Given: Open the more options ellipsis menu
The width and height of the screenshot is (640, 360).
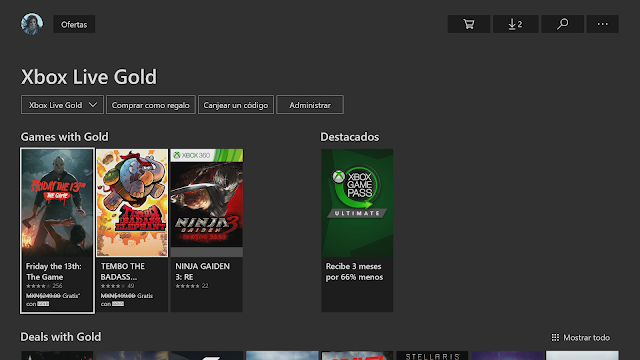Looking at the screenshot, I should tap(602, 24).
